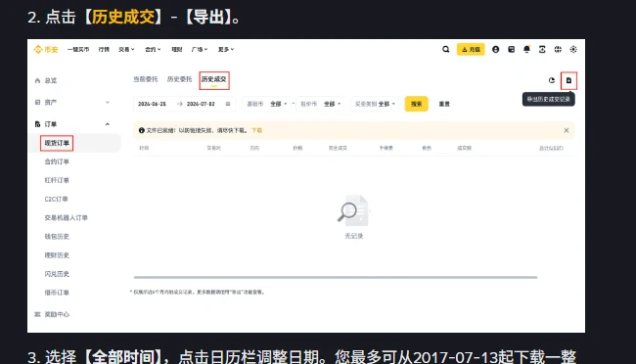636x364 pixels.
Task: Open notifications bell icon
Action: click(526, 49)
